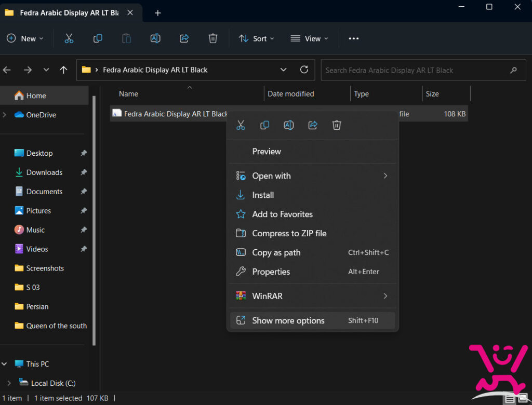Open Documents in the sidebar
This screenshot has height=405, width=532.
coord(44,191)
